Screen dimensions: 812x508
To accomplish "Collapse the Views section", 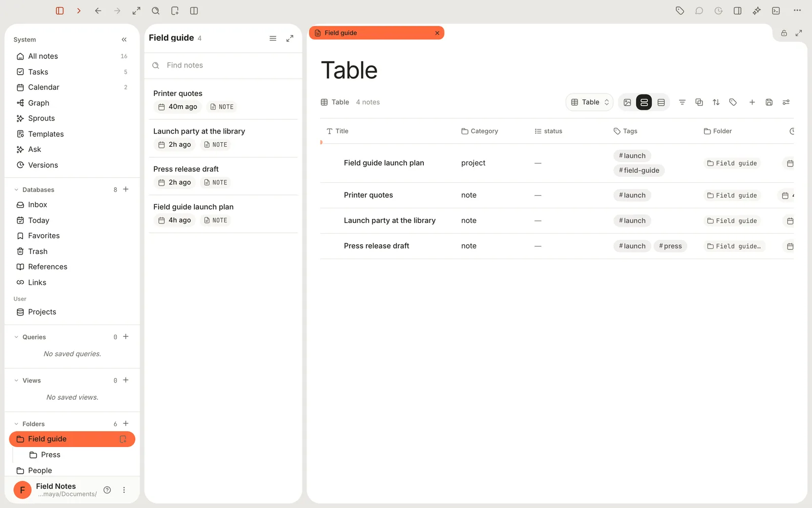I will tap(16, 380).
